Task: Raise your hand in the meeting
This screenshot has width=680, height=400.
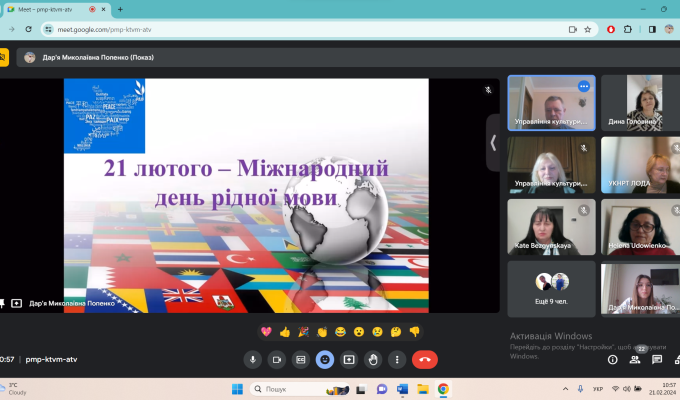Action: (373, 359)
